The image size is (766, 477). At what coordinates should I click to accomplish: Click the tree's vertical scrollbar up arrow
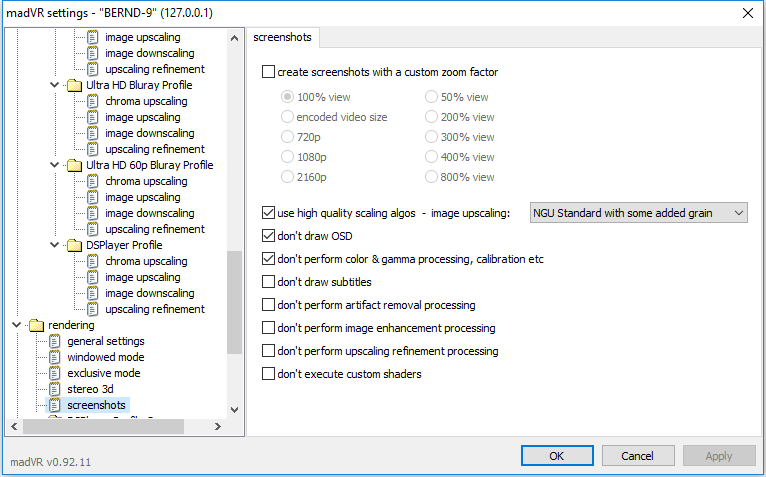(234, 38)
